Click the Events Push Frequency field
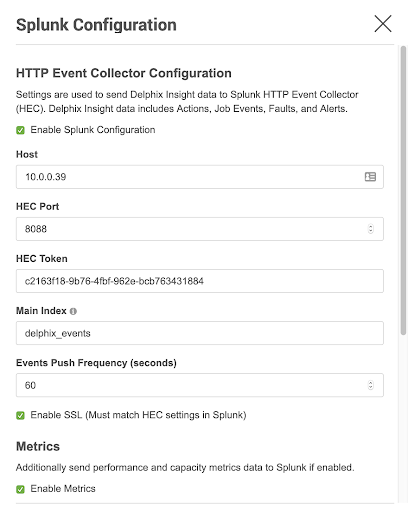Screen dimensions: 408x512 pyautogui.click(x=200, y=385)
